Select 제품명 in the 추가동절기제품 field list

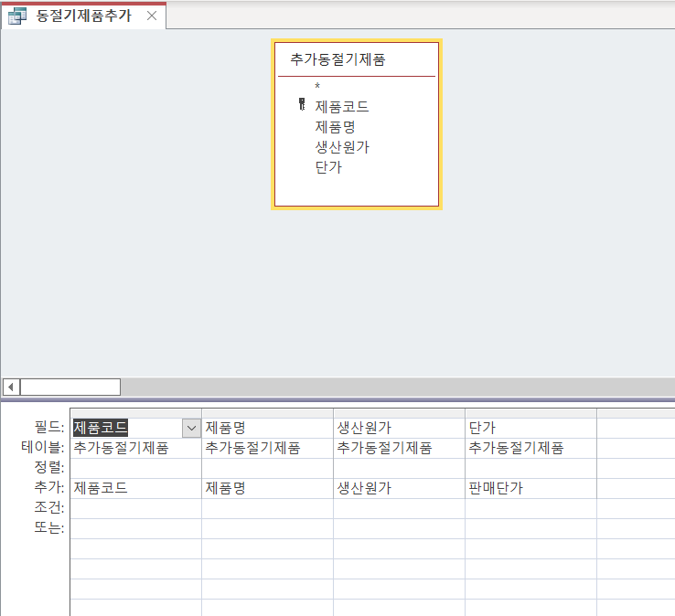pyautogui.click(x=334, y=127)
